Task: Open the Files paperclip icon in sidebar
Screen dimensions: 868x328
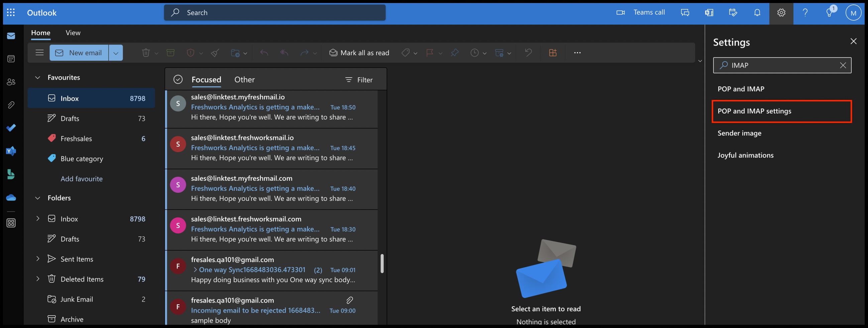Action: click(x=11, y=105)
